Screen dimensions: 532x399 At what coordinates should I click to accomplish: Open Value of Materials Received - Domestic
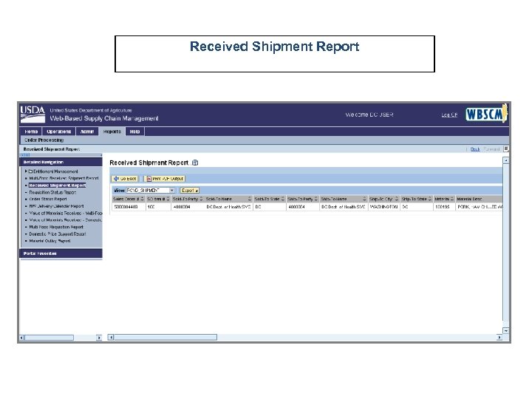[66, 220]
